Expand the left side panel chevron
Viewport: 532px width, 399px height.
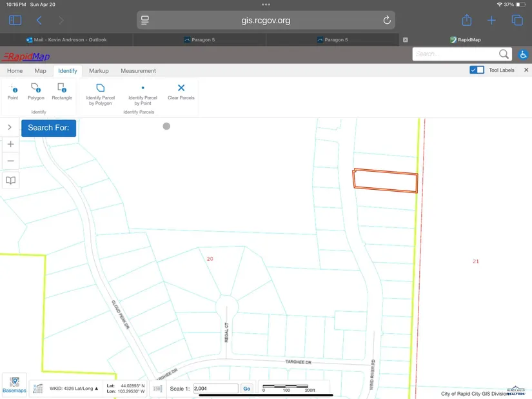pos(10,127)
